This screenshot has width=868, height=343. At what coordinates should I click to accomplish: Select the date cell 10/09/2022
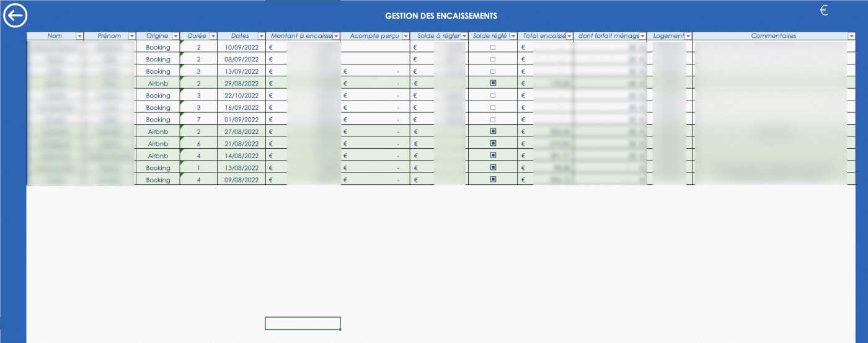pyautogui.click(x=242, y=47)
